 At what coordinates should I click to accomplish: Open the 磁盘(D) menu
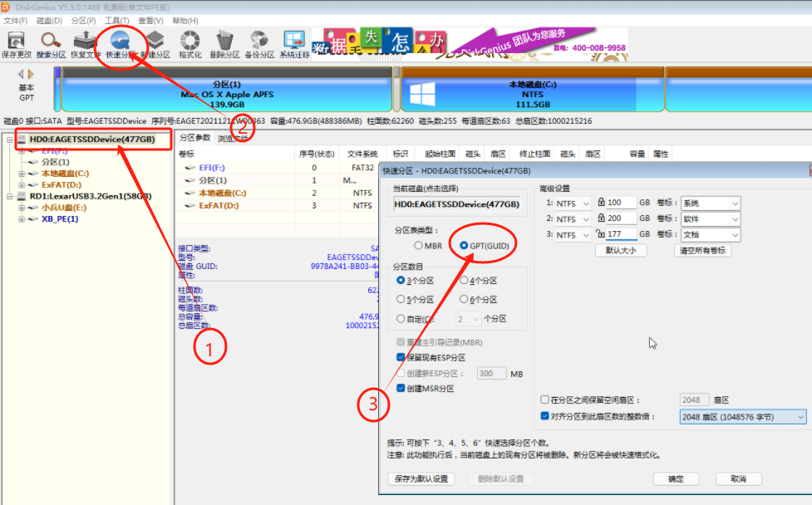click(x=50, y=21)
